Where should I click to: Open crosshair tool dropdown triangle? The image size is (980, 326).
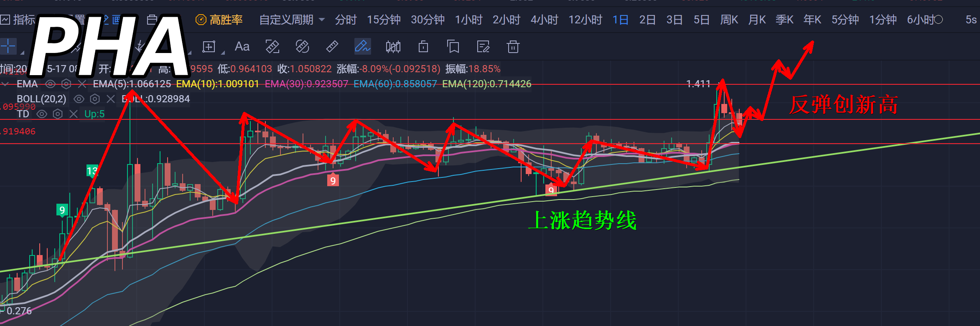pos(22,53)
